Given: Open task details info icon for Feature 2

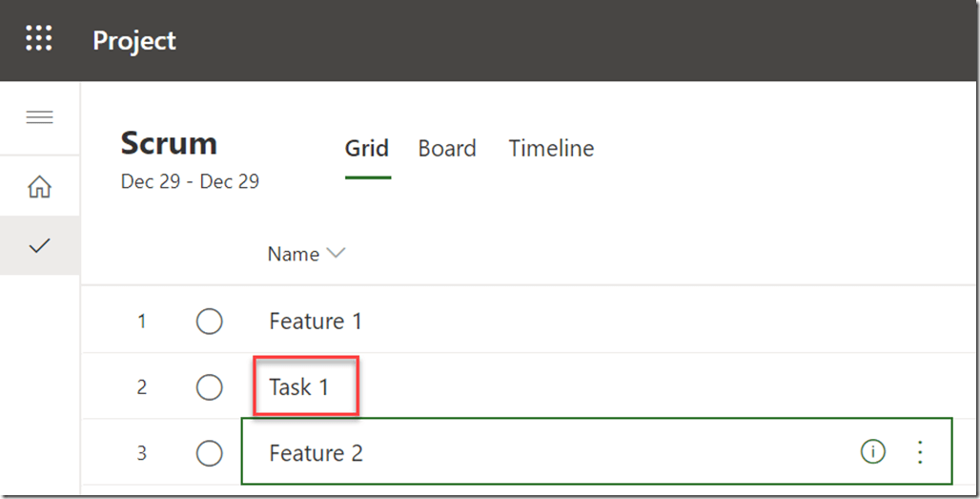Looking at the screenshot, I should (x=872, y=451).
